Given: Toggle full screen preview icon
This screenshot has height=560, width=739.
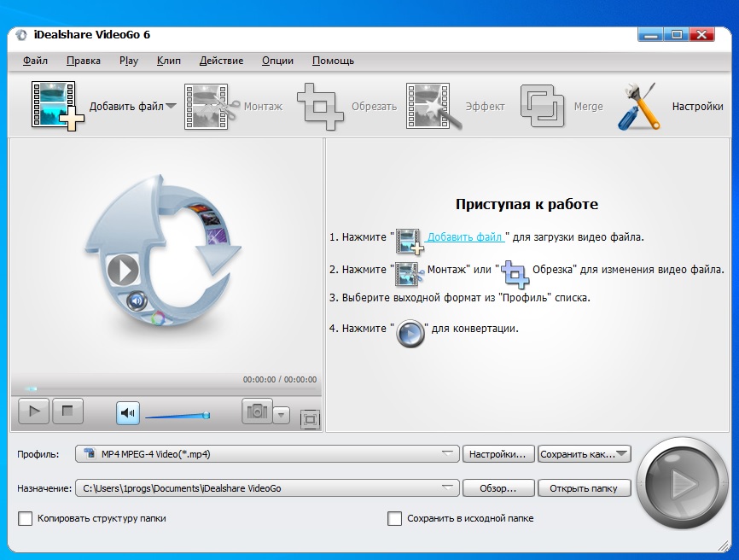Looking at the screenshot, I should point(310,419).
